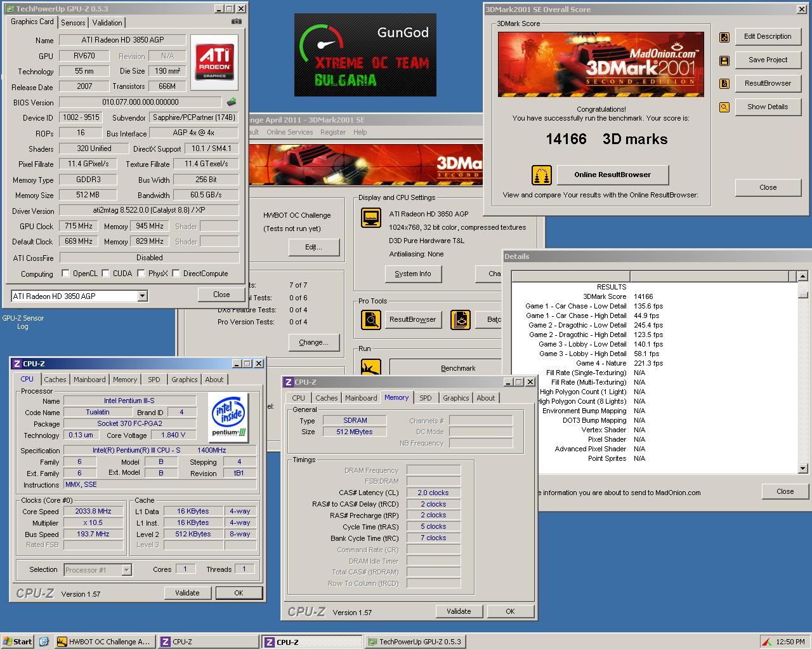
Task: Click the System Info button
Action: click(x=413, y=274)
